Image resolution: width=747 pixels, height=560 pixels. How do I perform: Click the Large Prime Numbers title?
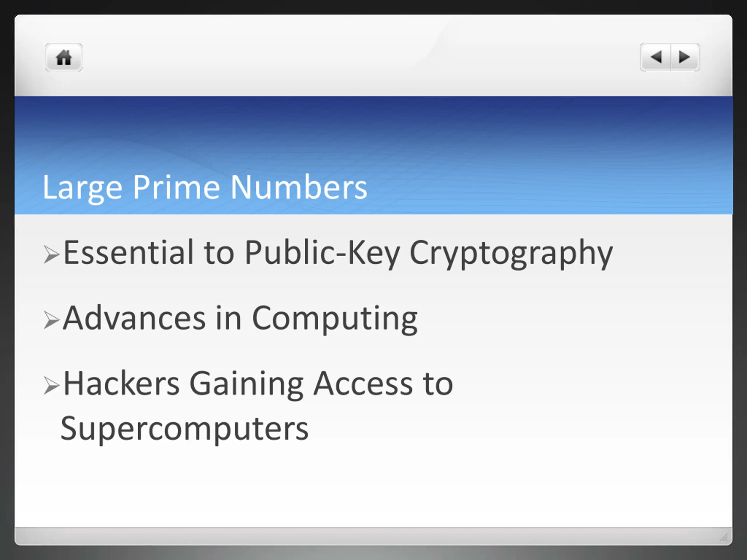point(205,188)
